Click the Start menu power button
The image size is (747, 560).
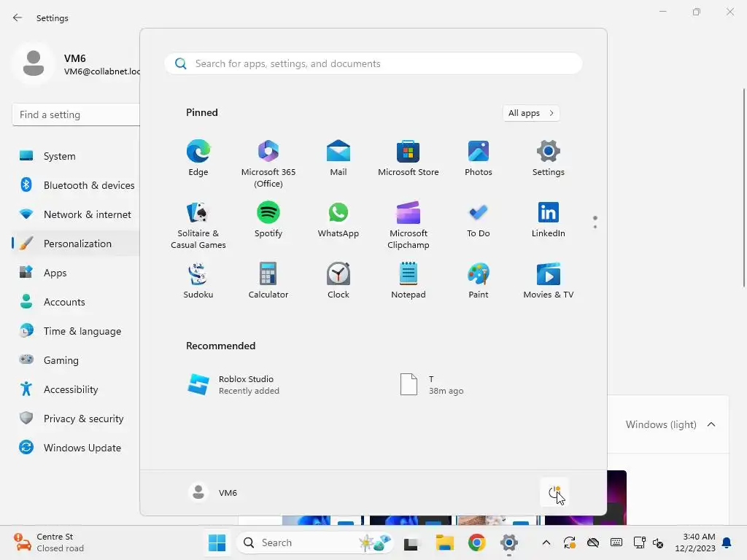click(554, 492)
